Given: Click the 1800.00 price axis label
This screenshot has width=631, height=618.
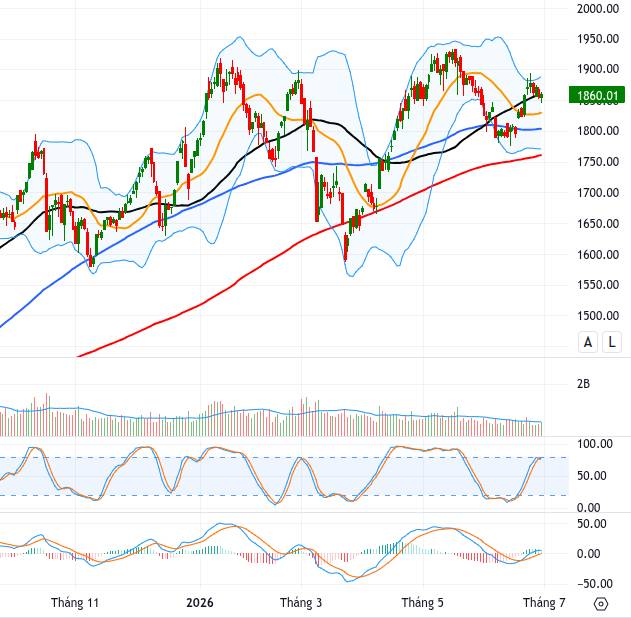Looking at the screenshot, I should tap(598, 131).
